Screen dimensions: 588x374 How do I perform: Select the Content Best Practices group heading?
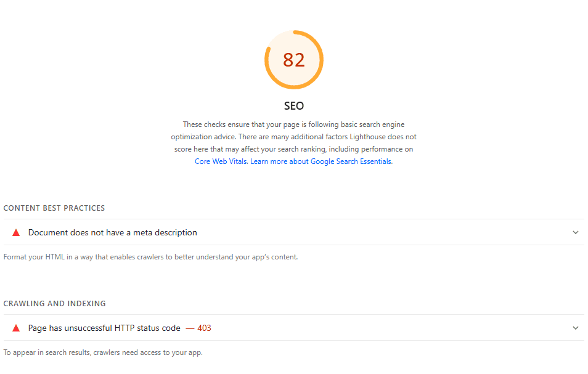[54, 208]
